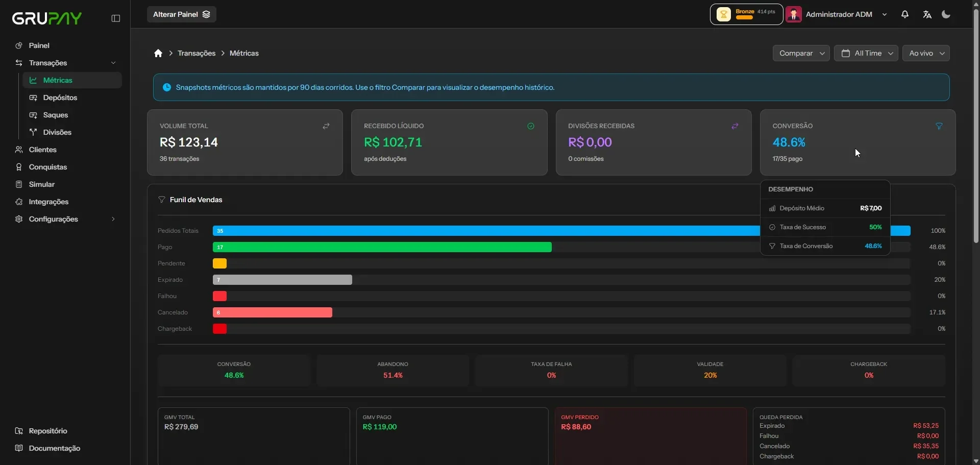The image size is (980, 465).
Task: Open the language translation icon
Action: tap(927, 14)
